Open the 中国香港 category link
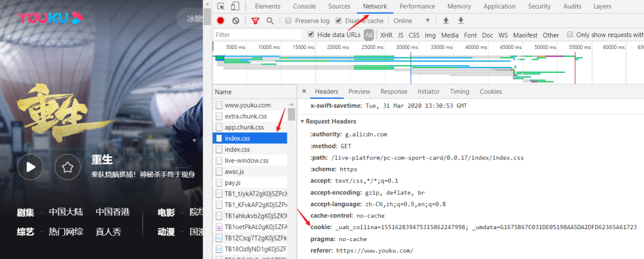Image resolution: width=644 pixels, height=259 pixels. 113,212
